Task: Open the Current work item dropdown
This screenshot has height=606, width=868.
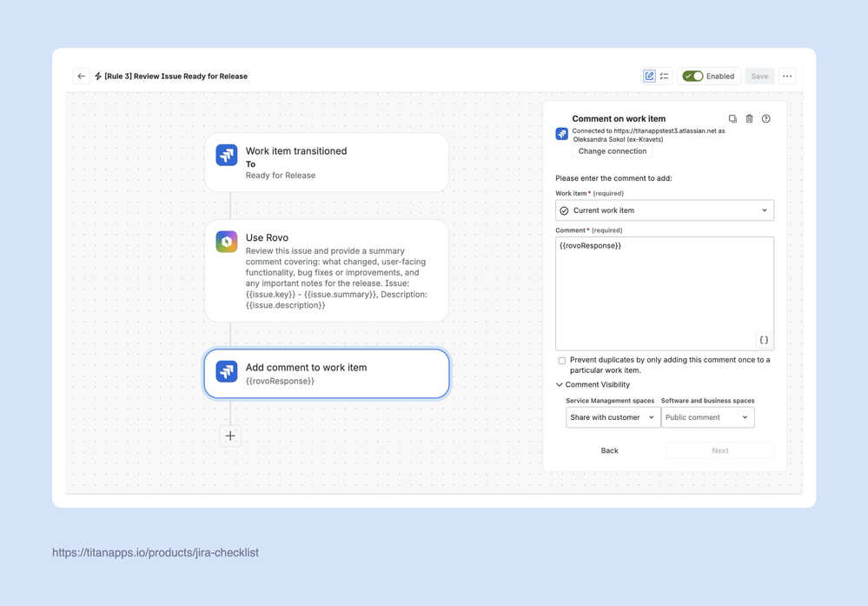Action: [665, 210]
